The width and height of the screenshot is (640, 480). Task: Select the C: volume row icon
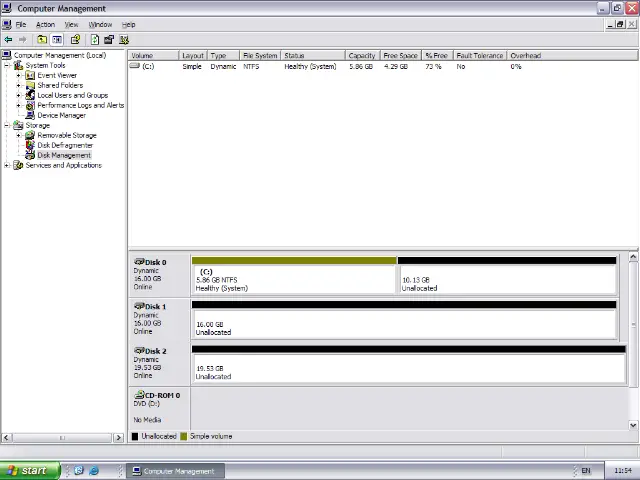[x=135, y=66]
